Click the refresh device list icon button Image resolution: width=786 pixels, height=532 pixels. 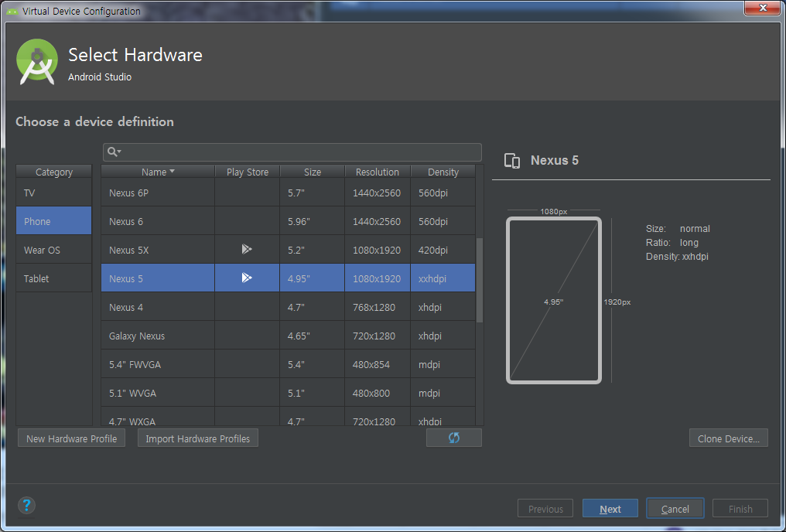(x=453, y=438)
